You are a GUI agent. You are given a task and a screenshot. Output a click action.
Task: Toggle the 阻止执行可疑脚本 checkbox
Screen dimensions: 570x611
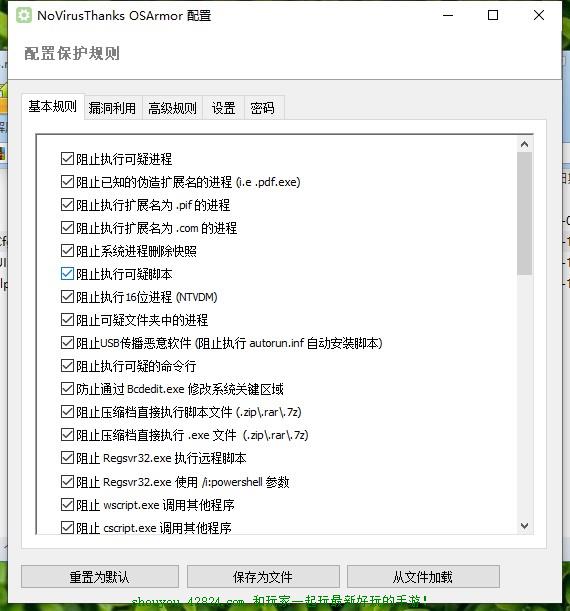pyautogui.click(x=67, y=274)
